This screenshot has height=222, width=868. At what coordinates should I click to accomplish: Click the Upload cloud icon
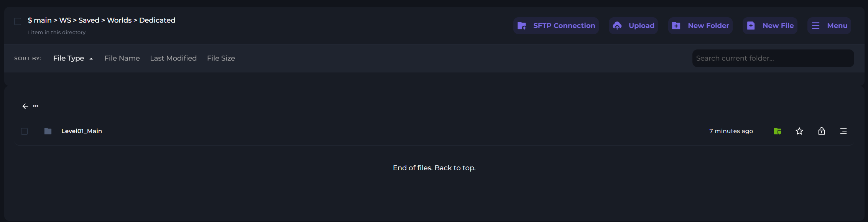[x=617, y=26]
